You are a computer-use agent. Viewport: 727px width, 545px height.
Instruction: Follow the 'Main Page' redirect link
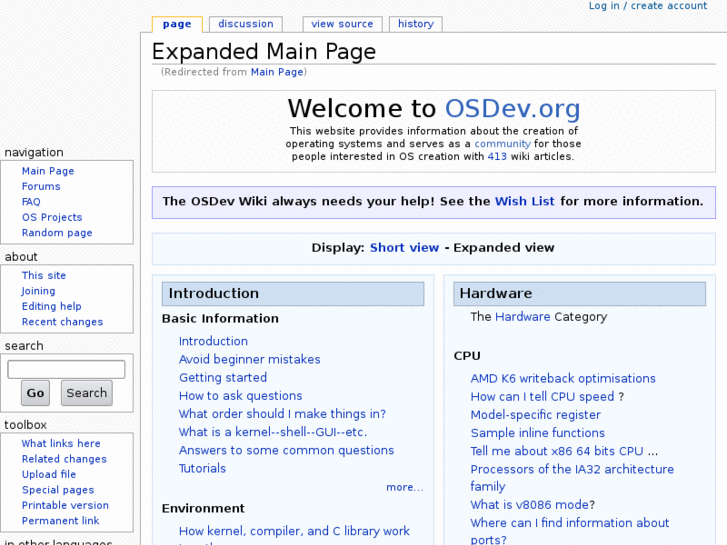tap(277, 72)
